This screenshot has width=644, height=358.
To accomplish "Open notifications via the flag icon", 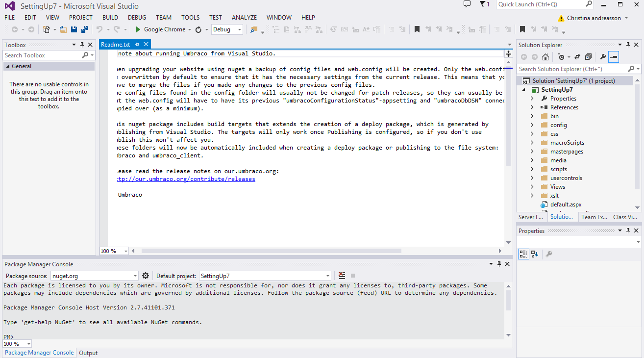I will [x=482, y=4].
